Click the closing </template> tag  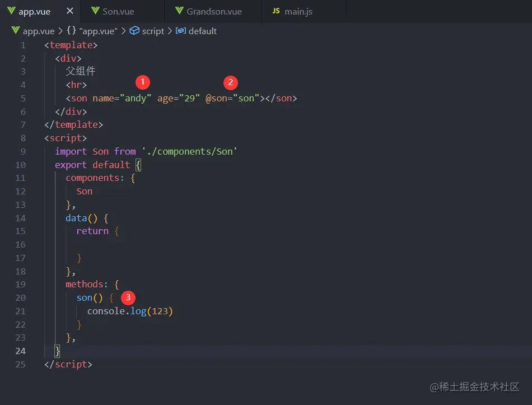point(73,124)
